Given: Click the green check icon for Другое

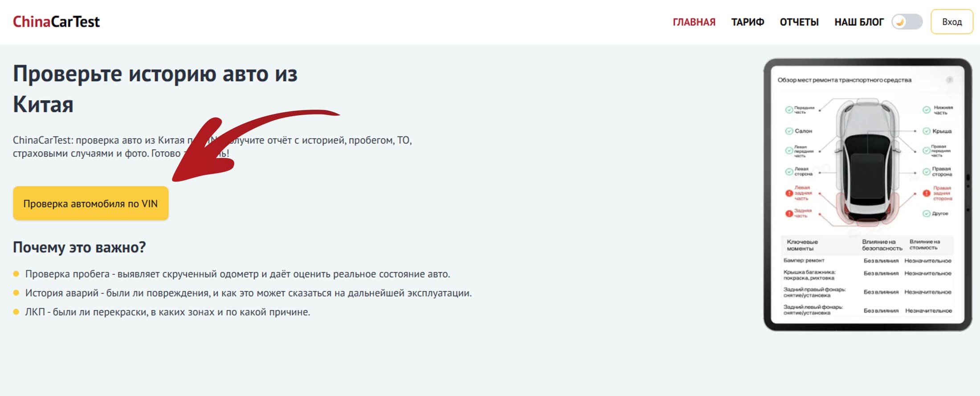Looking at the screenshot, I should click(927, 214).
